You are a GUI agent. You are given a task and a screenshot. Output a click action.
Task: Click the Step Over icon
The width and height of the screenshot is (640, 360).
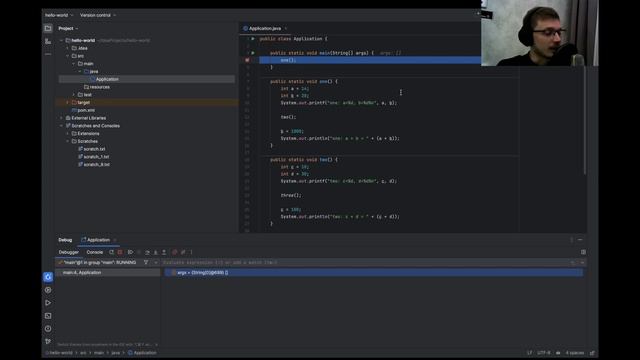(147, 252)
